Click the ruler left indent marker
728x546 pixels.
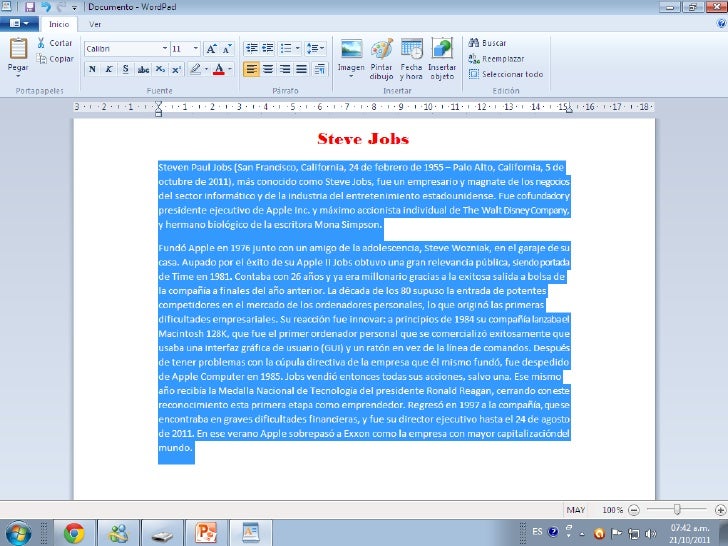[158, 109]
